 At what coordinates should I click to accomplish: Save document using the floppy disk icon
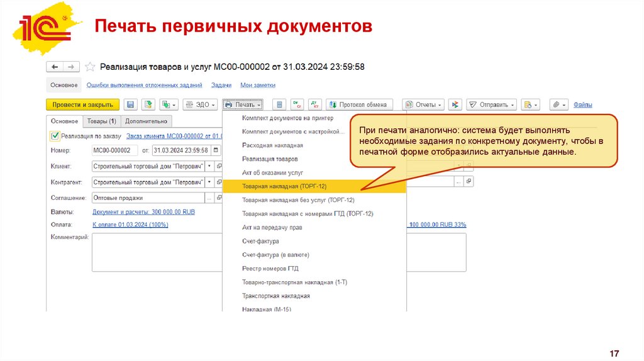coord(130,105)
